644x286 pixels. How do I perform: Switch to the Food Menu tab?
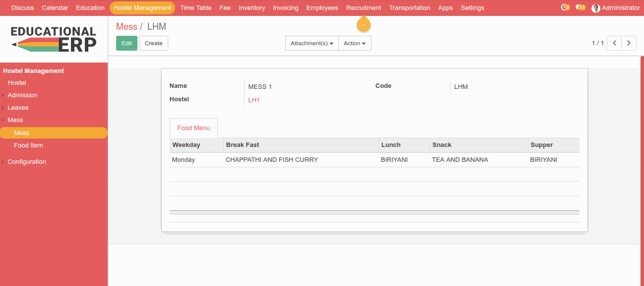coord(193,128)
